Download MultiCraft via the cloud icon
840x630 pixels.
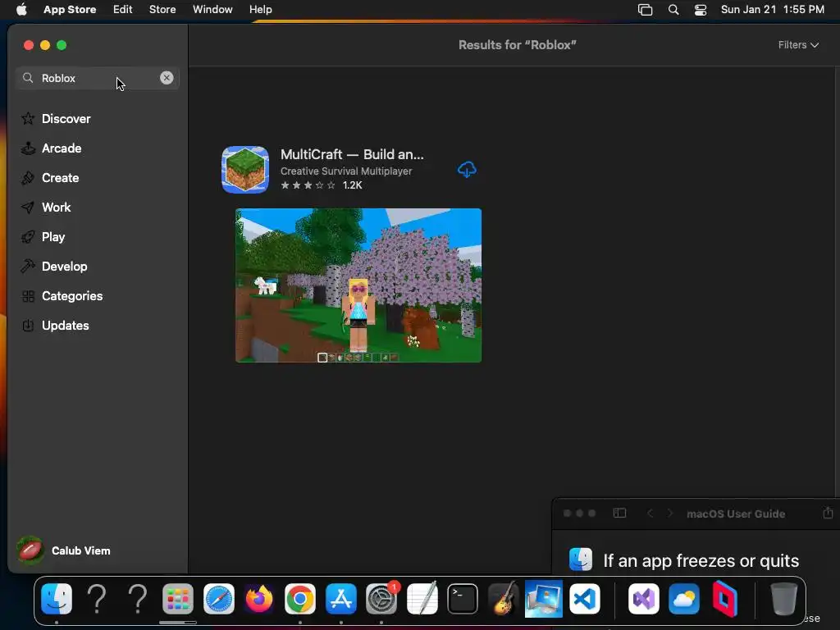pos(467,169)
